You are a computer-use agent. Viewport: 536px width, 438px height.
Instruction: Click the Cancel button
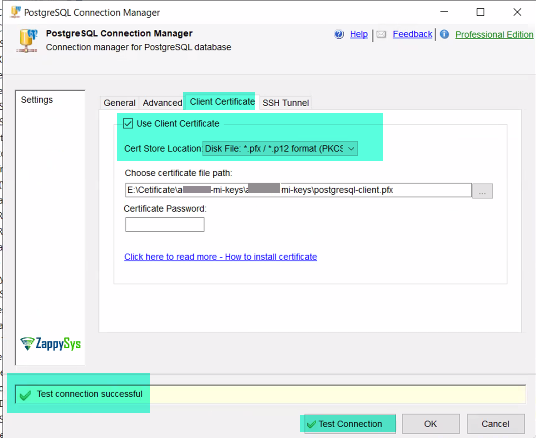[x=496, y=424]
